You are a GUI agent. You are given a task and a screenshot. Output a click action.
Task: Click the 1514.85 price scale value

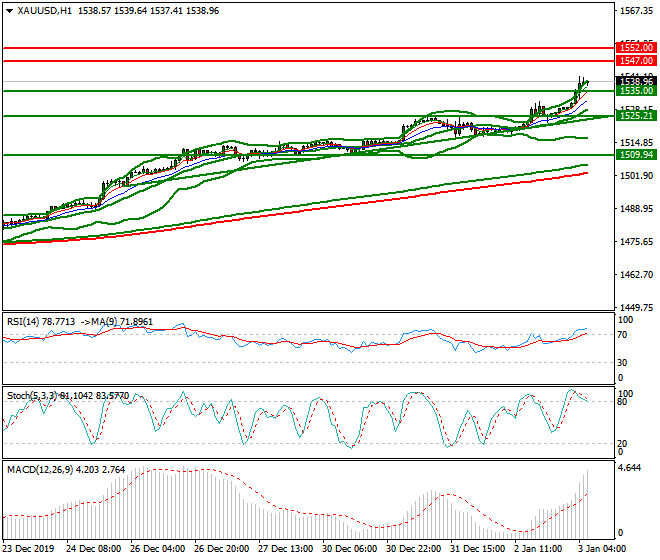pyautogui.click(x=636, y=143)
